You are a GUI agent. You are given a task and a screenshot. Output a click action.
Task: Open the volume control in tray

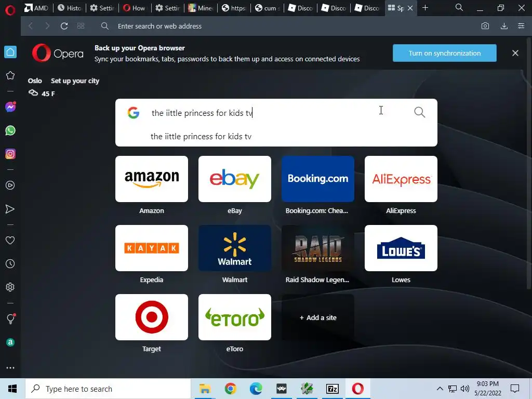(x=465, y=389)
